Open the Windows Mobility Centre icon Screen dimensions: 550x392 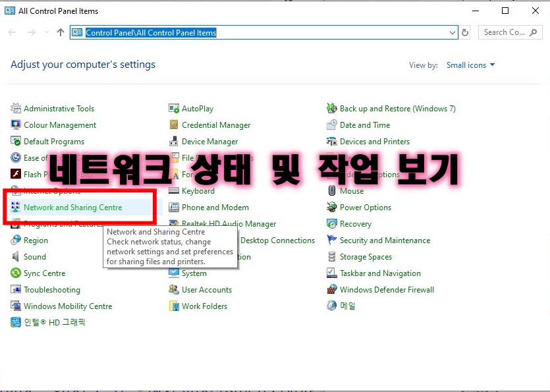[x=16, y=306]
